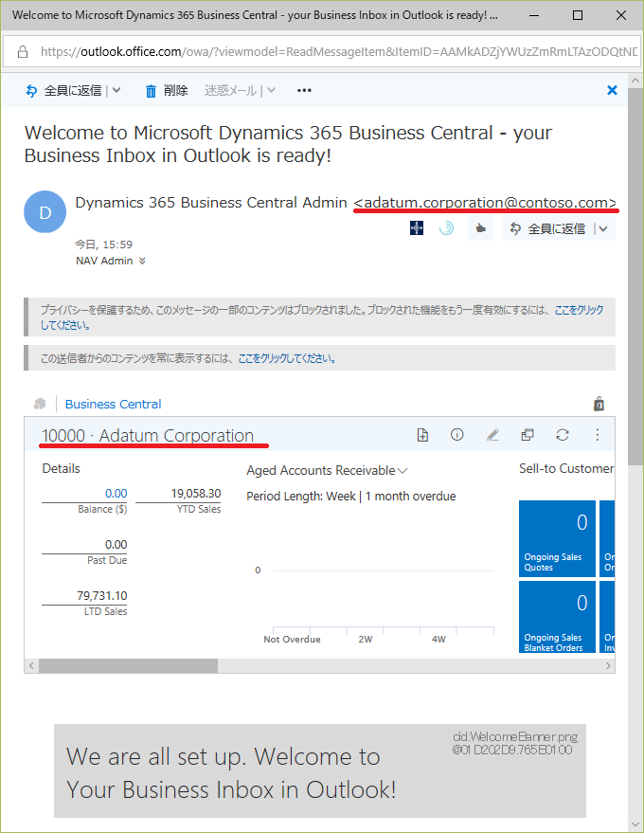Maximize the browser window

[x=578, y=15]
